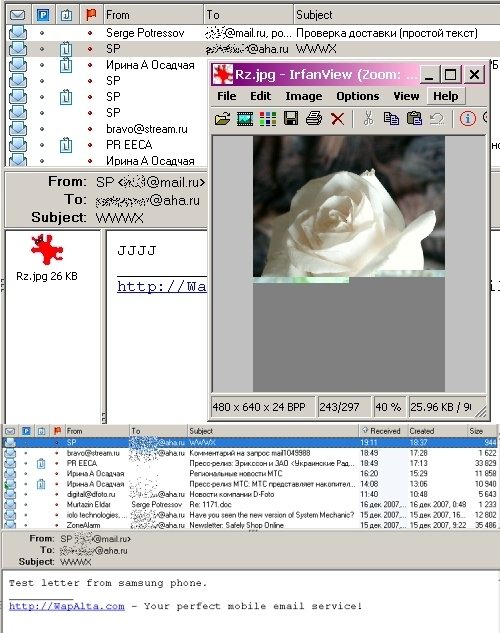
Task: Open the Help menu in IrfanView
Action: [x=446, y=96]
